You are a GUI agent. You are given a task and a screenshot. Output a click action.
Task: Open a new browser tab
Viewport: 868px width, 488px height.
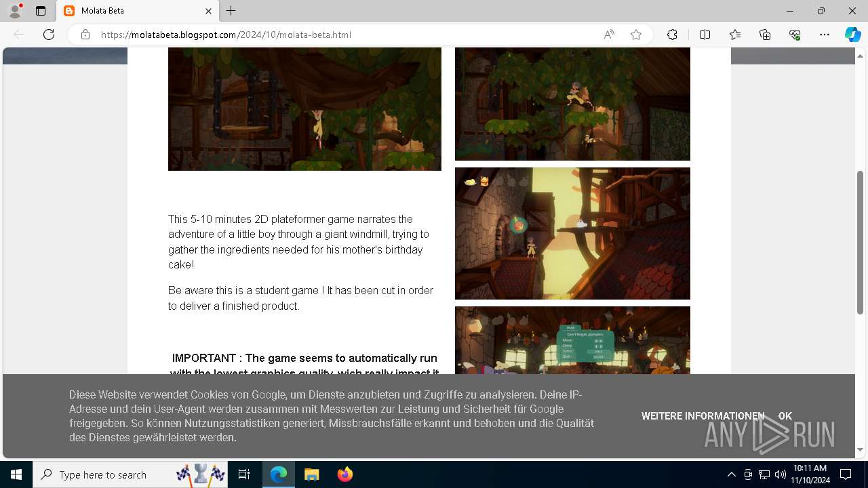[x=231, y=11]
